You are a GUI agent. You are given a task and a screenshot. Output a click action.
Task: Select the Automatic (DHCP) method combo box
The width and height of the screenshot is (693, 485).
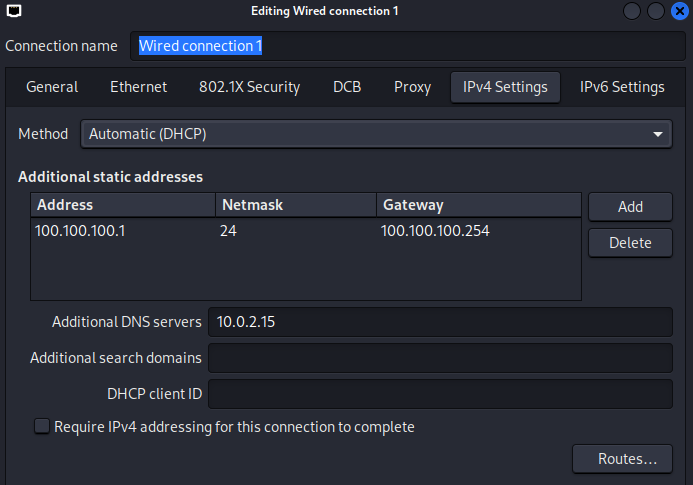click(x=376, y=134)
